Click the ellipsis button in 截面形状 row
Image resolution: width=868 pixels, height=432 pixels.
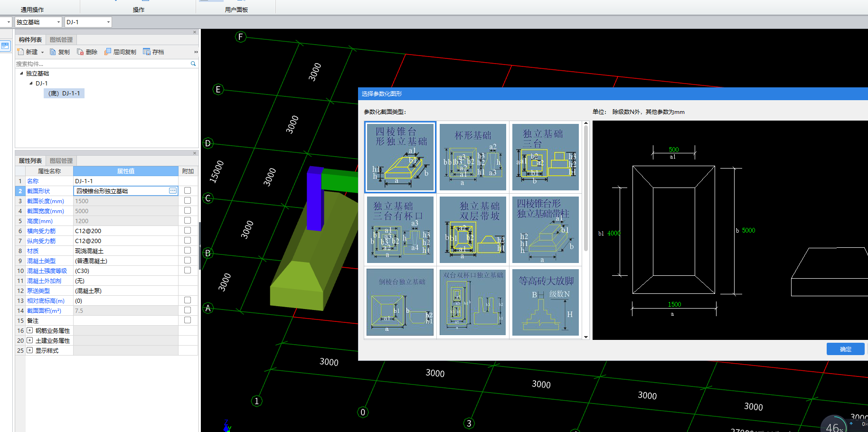(x=173, y=191)
